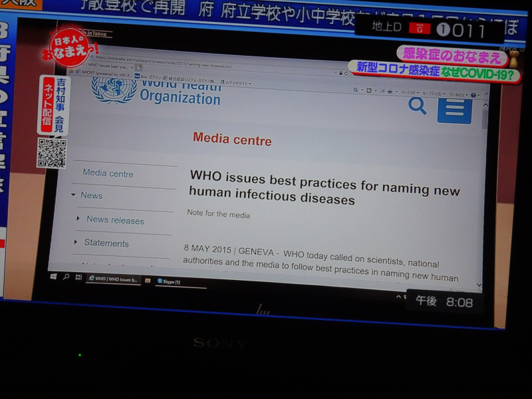
Task: Select the WHO issues best practices tab
Action: click(x=107, y=65)
